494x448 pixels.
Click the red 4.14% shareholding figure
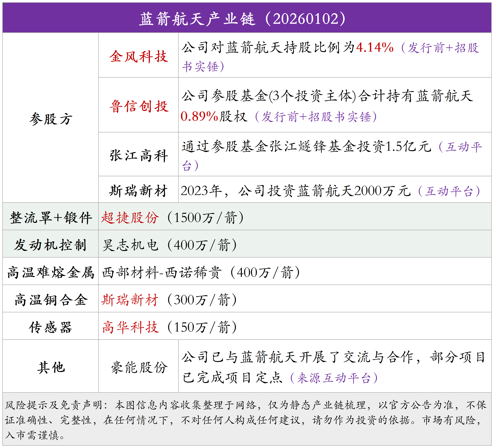point(375,47)
